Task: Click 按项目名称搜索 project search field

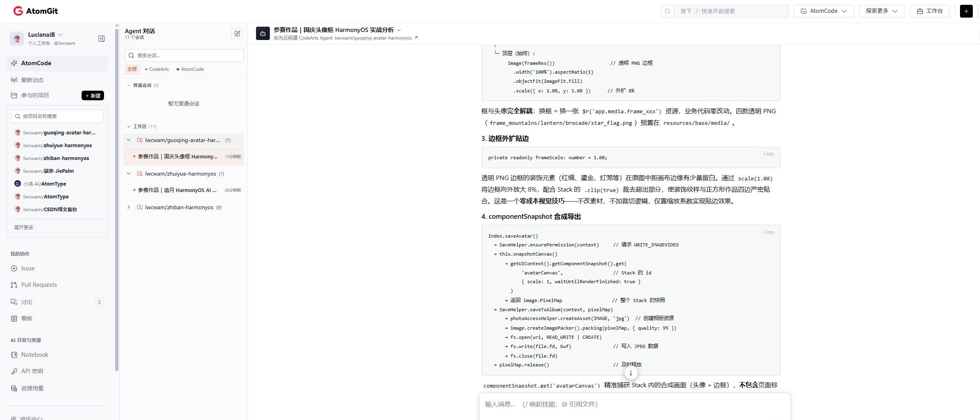Action: click(57, 116)
